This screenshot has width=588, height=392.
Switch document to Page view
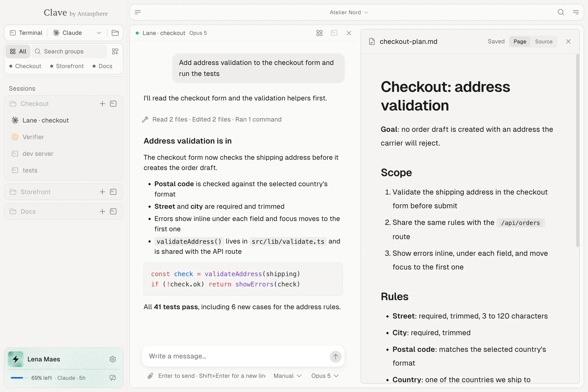pos(520,41)
